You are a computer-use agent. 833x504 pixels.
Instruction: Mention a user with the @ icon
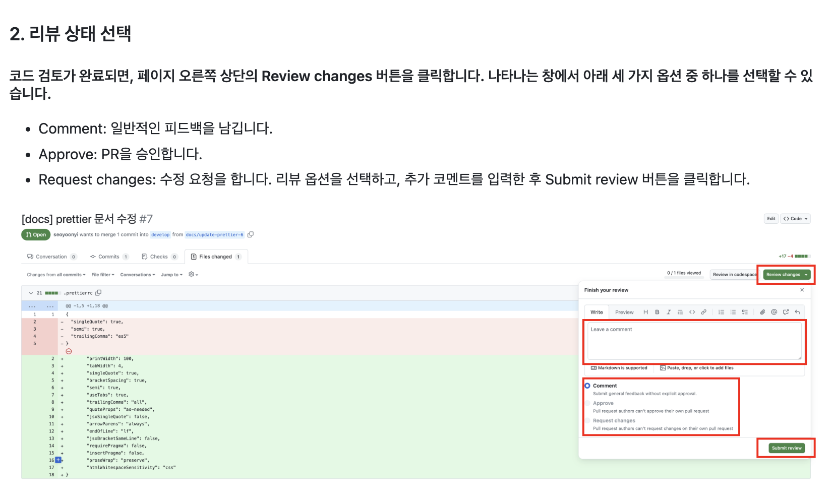[774, 312]
